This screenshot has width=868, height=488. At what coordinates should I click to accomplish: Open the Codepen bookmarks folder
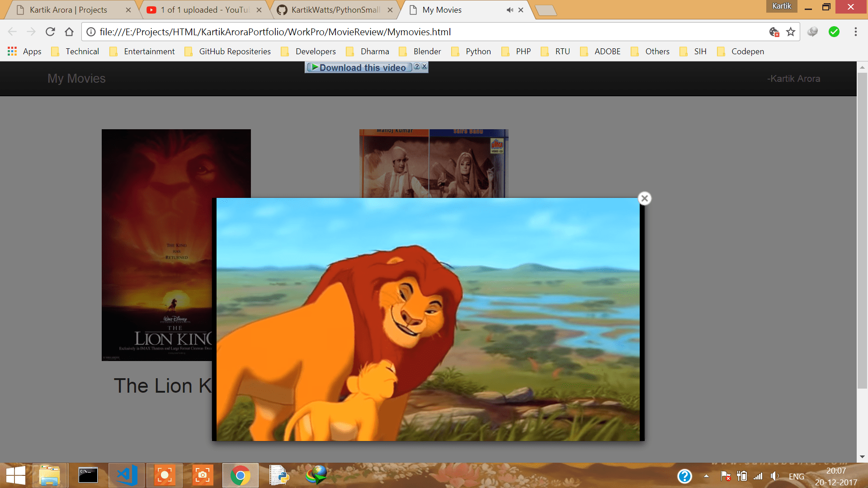pyautogui.click(x=741, y=51)
